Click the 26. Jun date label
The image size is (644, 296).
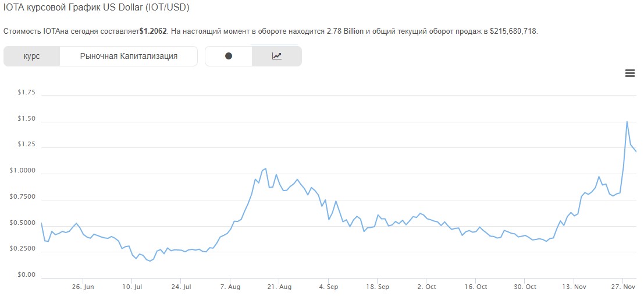coord(83,287)
